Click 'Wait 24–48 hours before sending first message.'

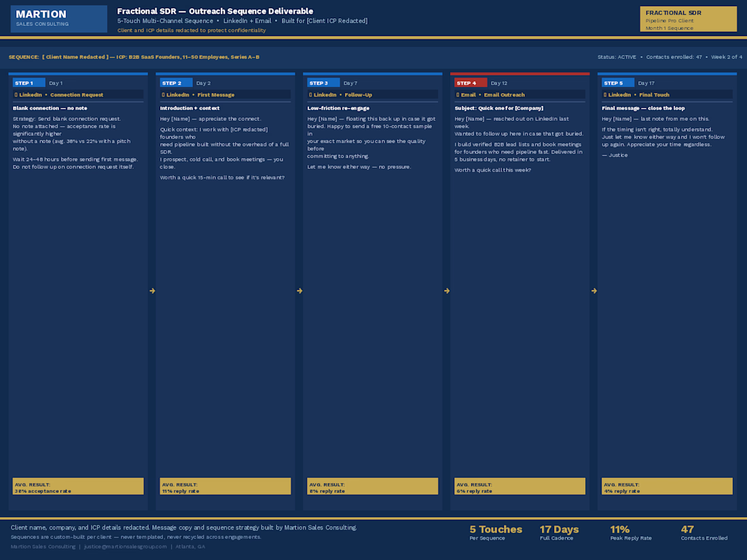click(x=75, y=160)
